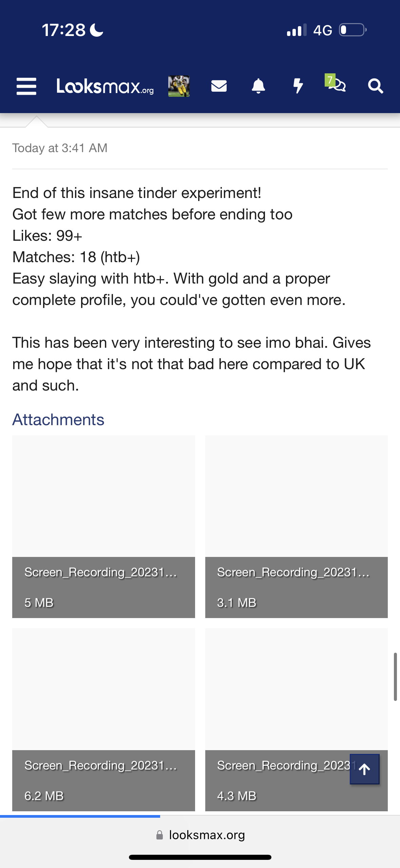The image size is (400, 868).
Task: Open the 4.3 MB screen recording attachment
Action: point(297,720)
